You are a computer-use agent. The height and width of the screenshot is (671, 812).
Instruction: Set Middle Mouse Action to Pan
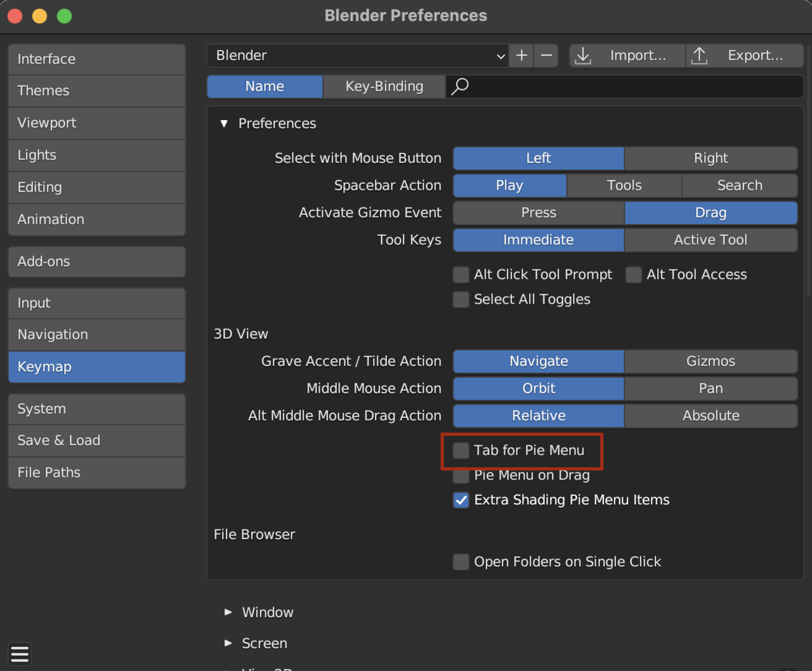point(710,388)
